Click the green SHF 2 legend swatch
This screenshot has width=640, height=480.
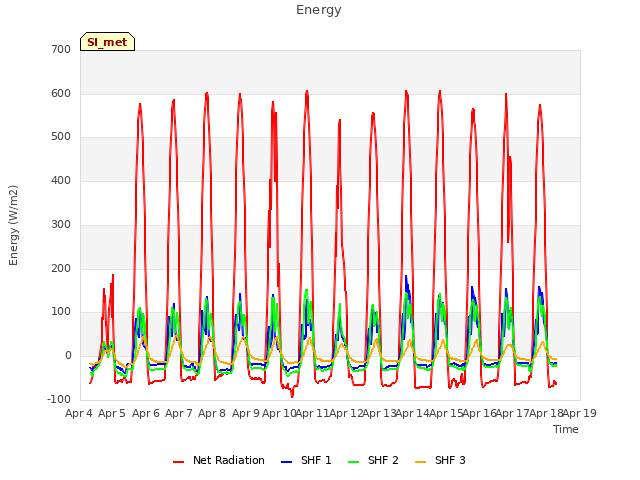click(x=353, y=462)
